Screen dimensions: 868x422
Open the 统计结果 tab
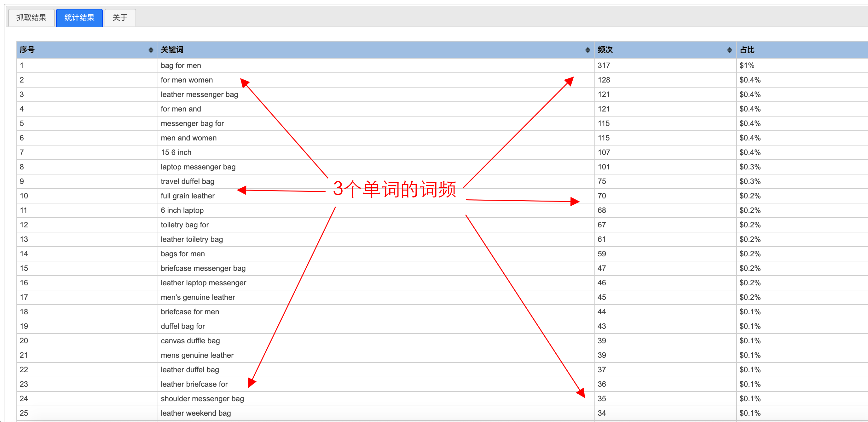[79, 18]
